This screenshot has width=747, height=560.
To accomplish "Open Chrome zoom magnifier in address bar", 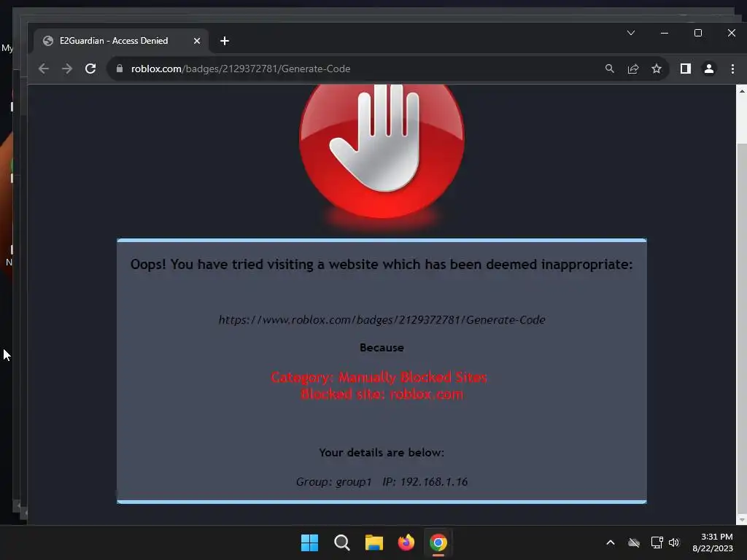I will 609,69.
